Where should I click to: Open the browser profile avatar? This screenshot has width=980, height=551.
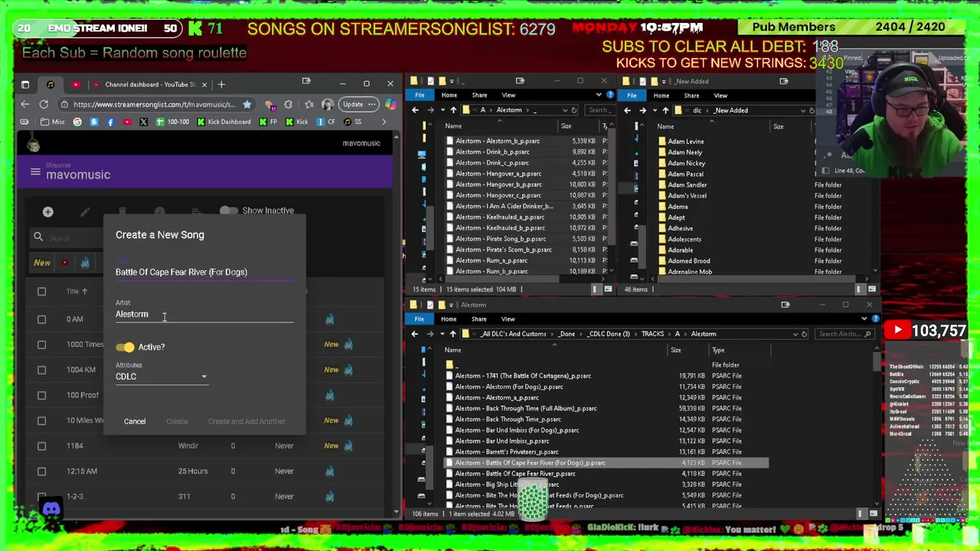pyautogui.click(x=328, y=104)
